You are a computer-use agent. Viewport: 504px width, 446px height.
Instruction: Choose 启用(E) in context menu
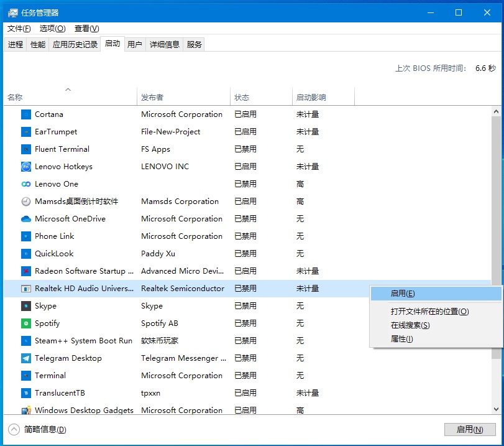pyautogui.click(x=436, y=294)
